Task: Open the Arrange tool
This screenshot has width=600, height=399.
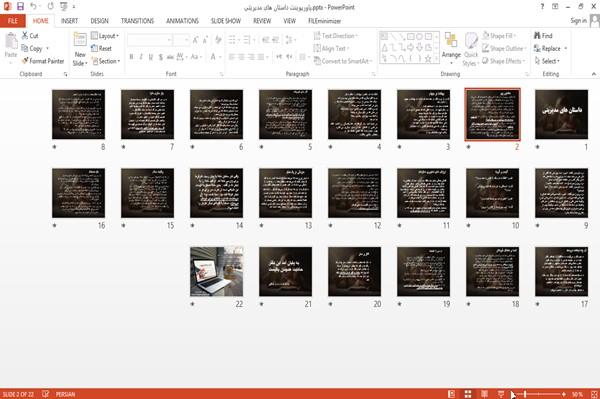Action: [451, 47]
